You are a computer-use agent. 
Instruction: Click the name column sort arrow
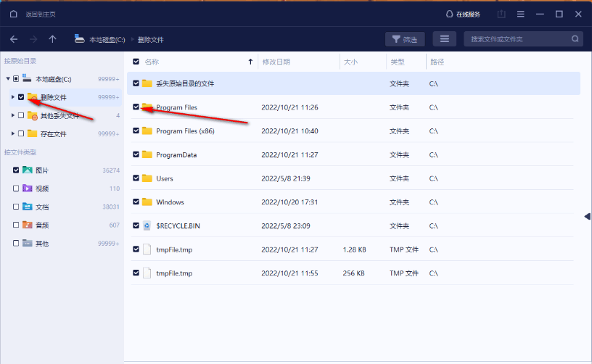(250, 62)
